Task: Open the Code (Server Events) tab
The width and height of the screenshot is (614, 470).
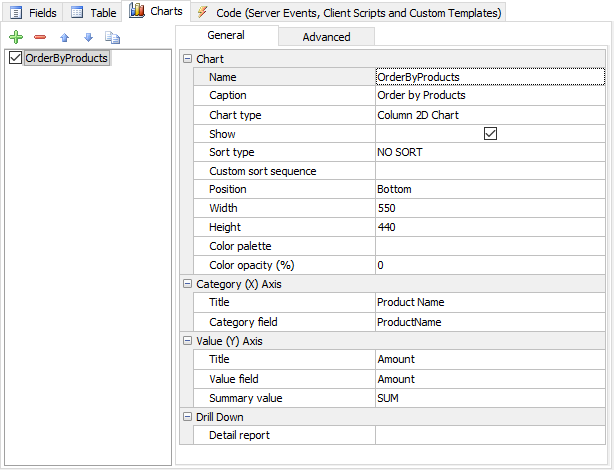Action: pos(350,12)
